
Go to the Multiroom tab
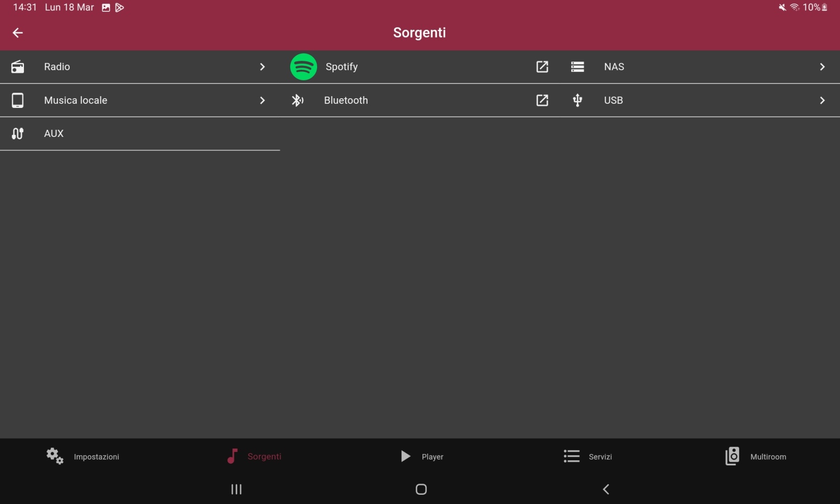tap(756, 456)
